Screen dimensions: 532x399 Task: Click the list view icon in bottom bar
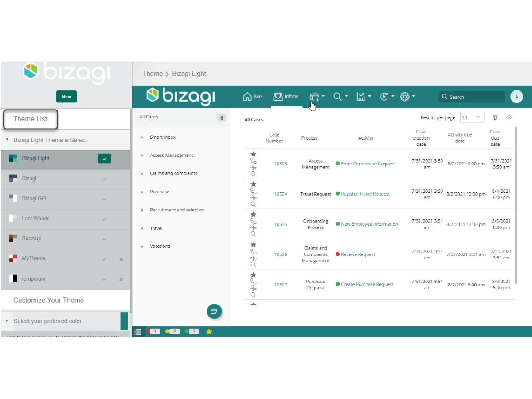pos(137,332)
